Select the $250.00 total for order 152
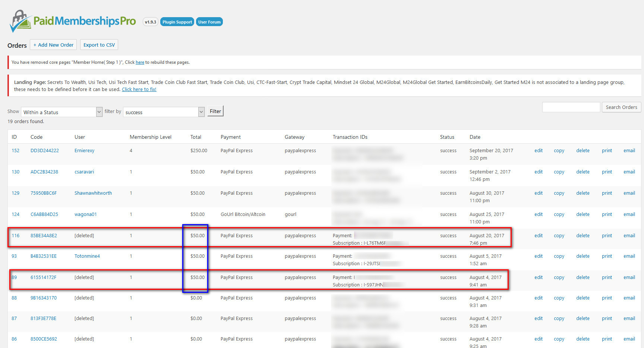The height and width of the screenshot is (348, 644). (x=199, y=151)
